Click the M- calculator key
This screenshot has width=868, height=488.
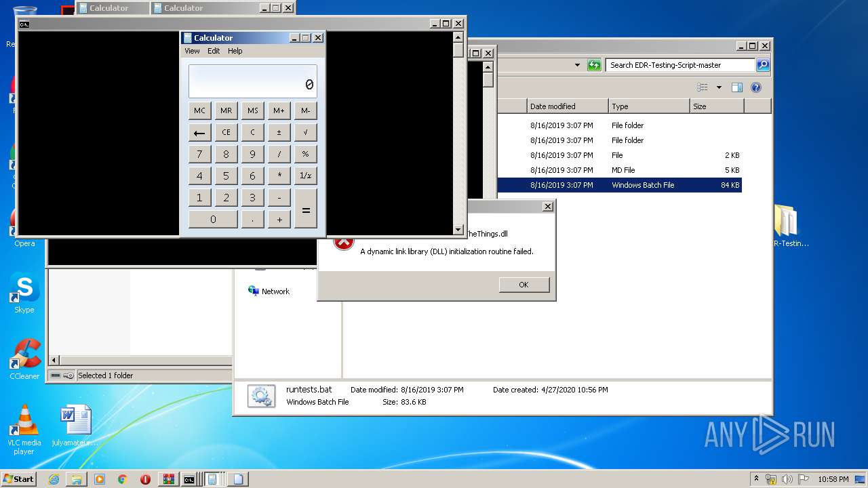click(x=305, y=110)
